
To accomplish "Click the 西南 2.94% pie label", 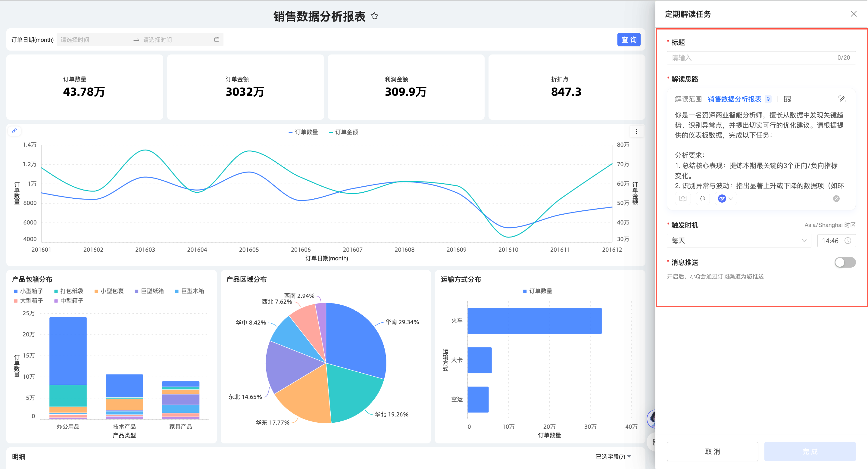I will click(299, 296).
